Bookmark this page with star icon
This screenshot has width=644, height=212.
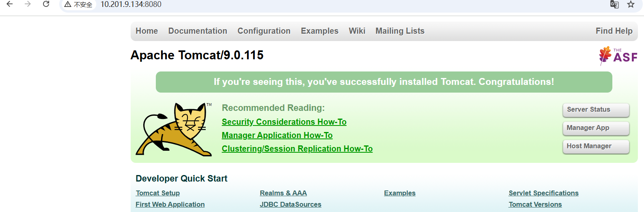point(631,4)
